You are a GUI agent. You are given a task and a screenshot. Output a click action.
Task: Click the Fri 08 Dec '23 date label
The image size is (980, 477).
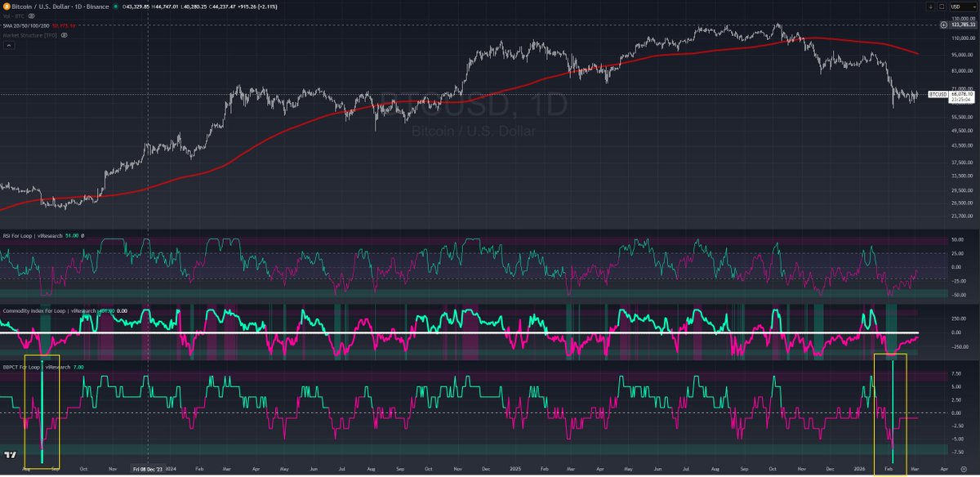tap(148, 470)
